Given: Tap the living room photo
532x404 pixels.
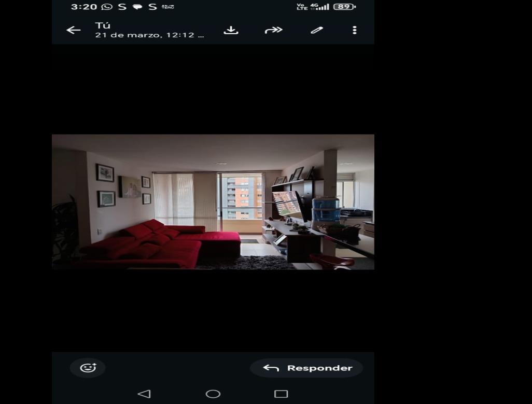Looking at the screenshot, I should [213, 202].
